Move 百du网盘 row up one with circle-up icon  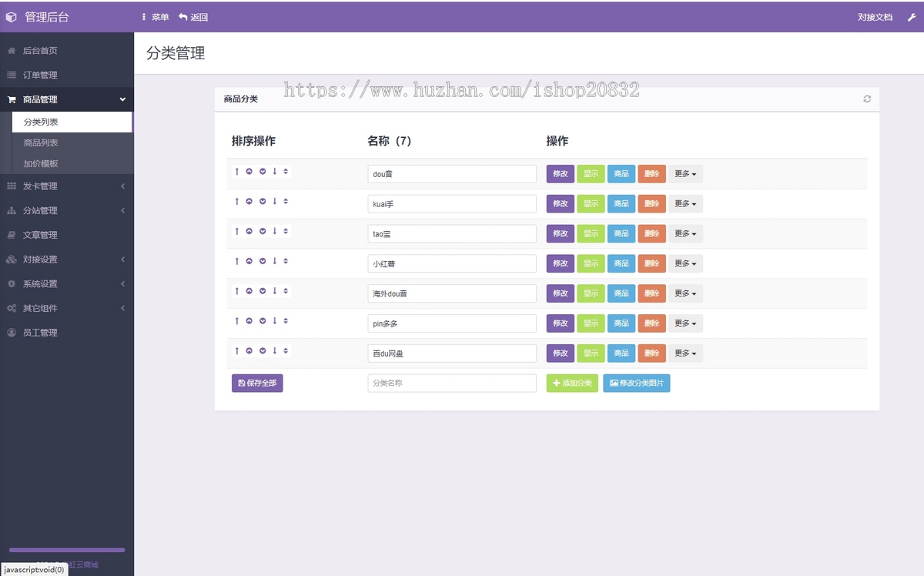(249, 350)
